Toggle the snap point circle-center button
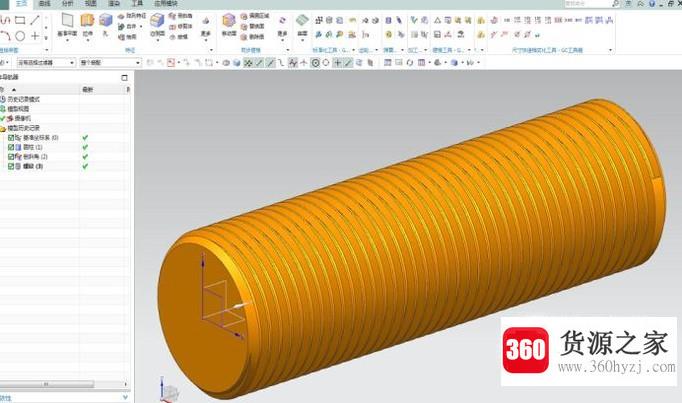 pyautogui.click(x=315, y=63)
